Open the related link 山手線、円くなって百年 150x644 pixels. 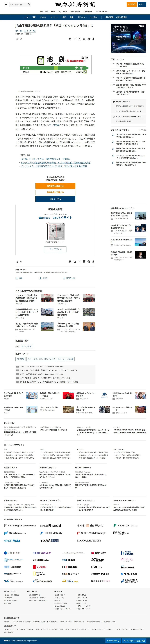point(46,159)
